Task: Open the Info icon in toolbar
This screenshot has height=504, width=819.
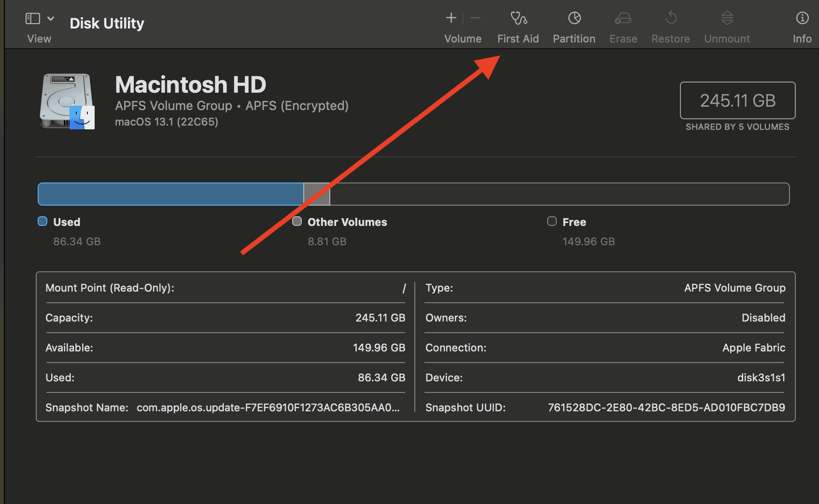Action: 802,18
